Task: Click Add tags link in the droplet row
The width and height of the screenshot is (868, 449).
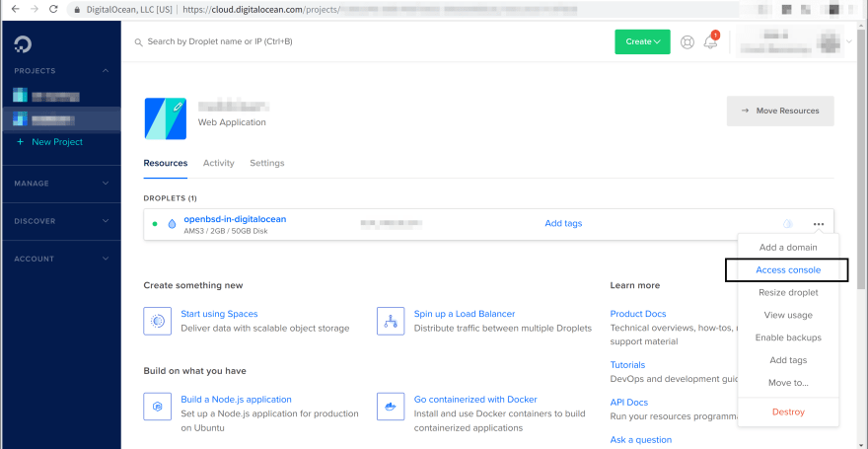Action: pyautogui.click(x=563, y=223)
